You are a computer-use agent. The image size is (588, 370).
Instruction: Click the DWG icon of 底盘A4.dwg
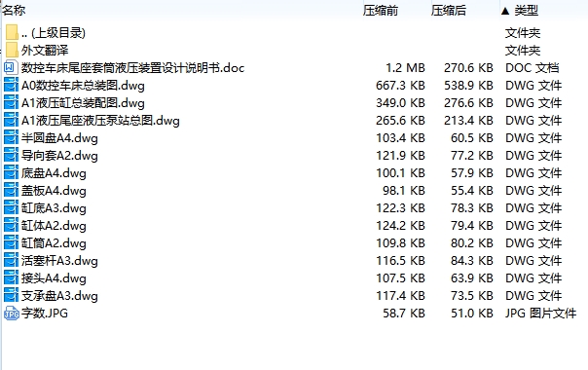click(11, 173)
